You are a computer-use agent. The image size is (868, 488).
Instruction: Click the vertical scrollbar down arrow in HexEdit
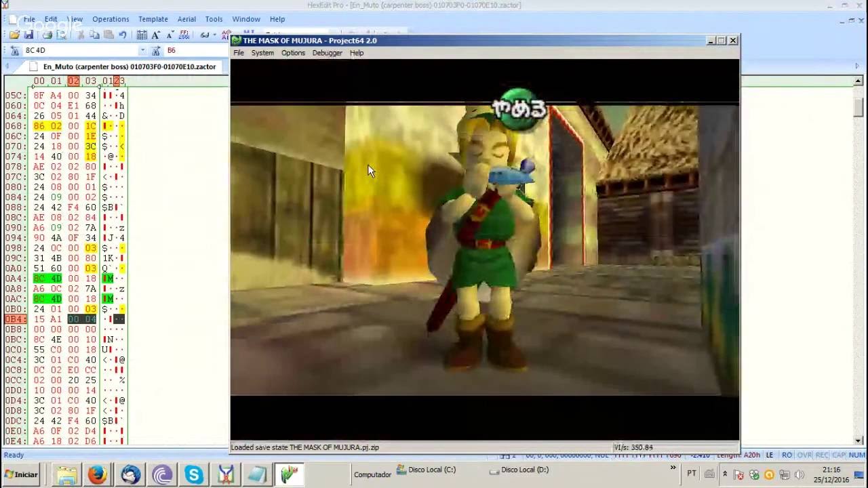click(x=858, y=441)
